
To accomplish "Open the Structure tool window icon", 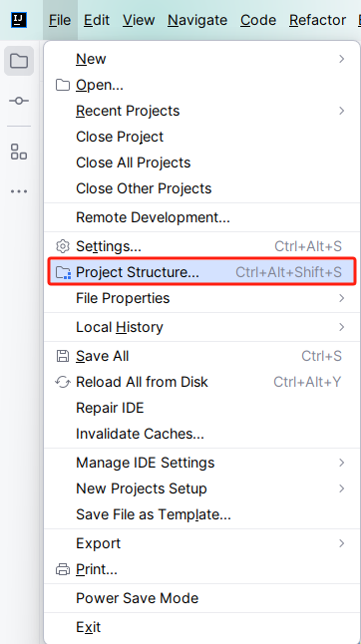I will (19, 152).
